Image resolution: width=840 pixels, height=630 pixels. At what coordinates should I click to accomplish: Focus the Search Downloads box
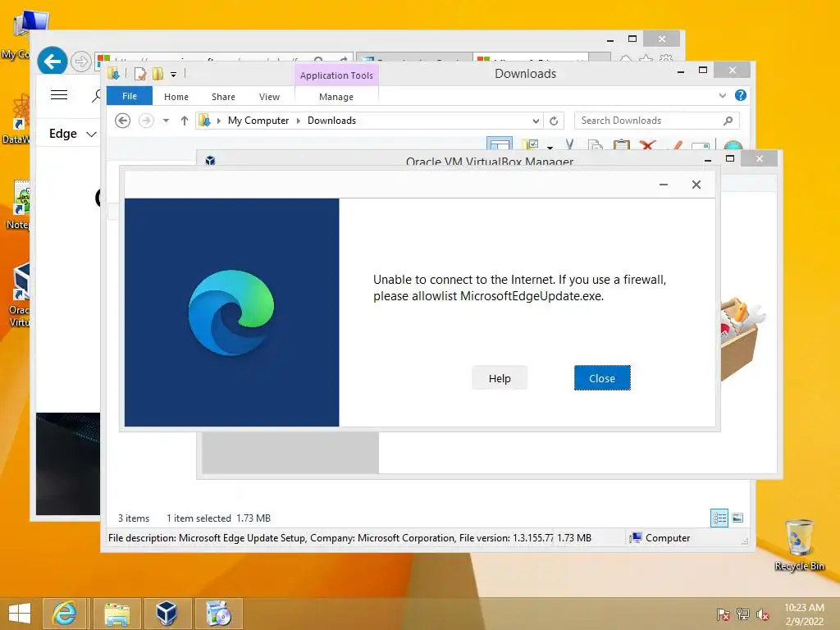click(x=657, y=121)
